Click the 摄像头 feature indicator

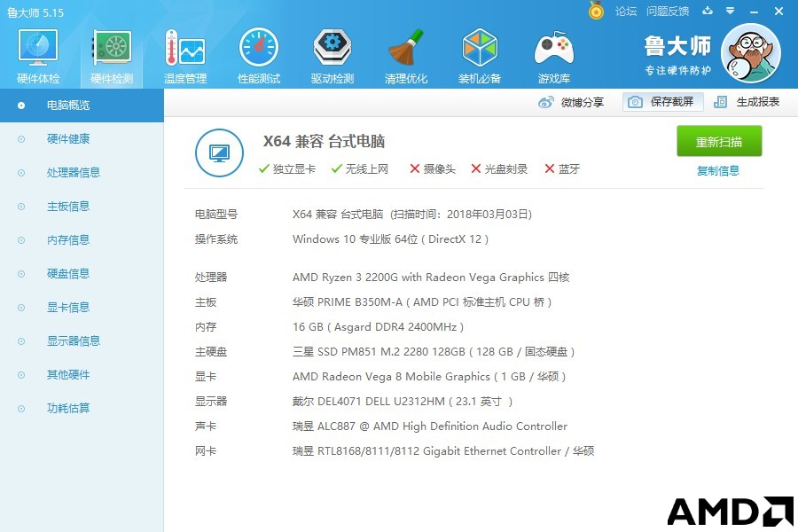point(433,169)
